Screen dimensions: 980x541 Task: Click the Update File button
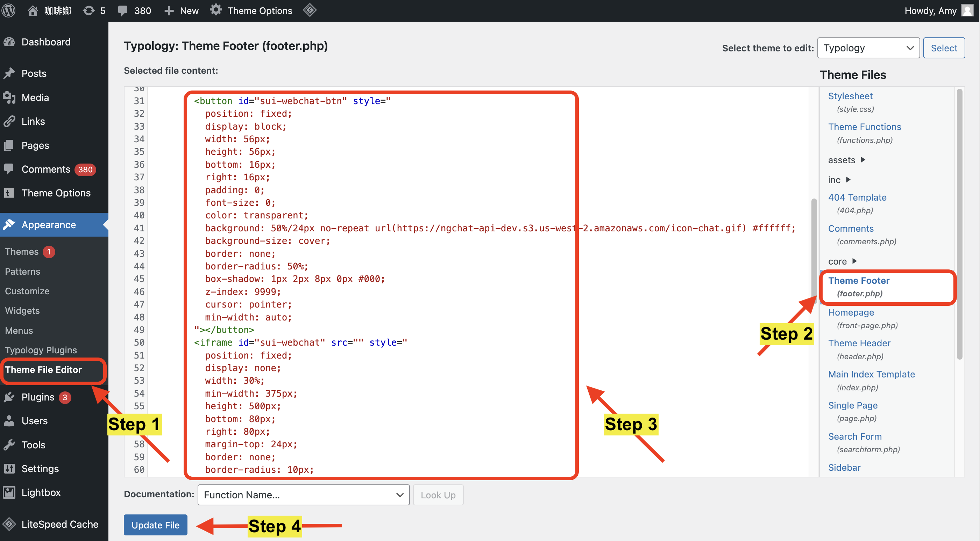(156, 524)
